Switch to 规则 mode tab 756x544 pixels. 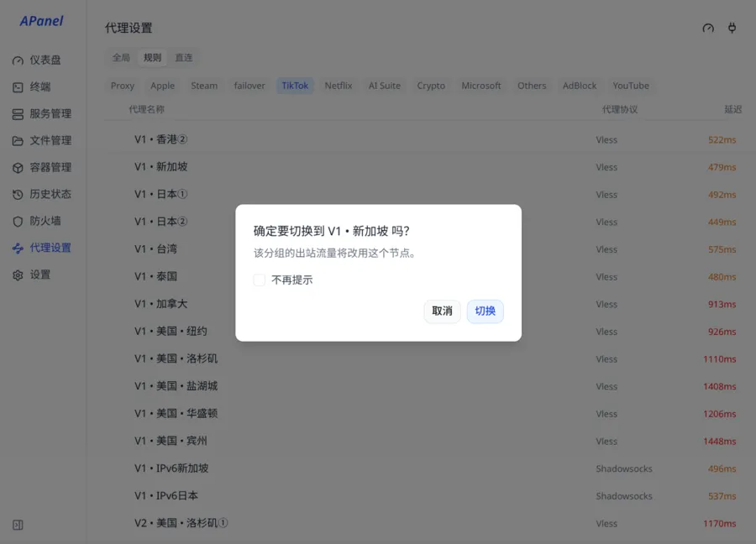152,57
